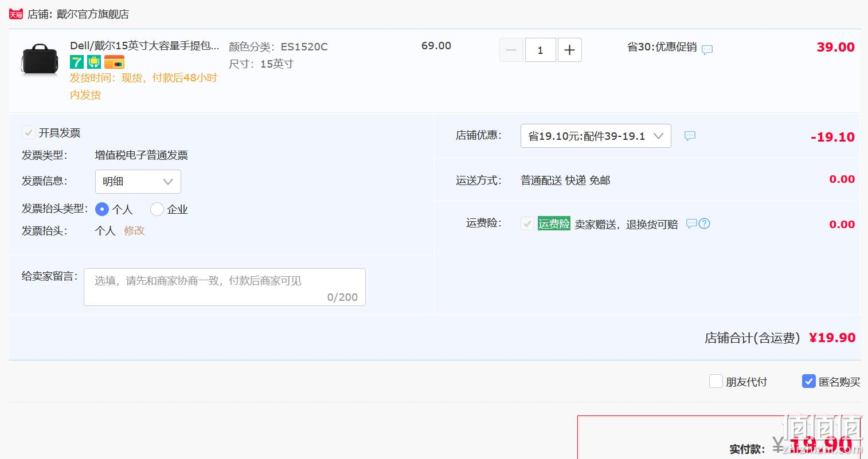The image size is (868, 459).
Task: Click the 发票抬头类型 label
Action: pyautogui.click(x=55, y=209)
